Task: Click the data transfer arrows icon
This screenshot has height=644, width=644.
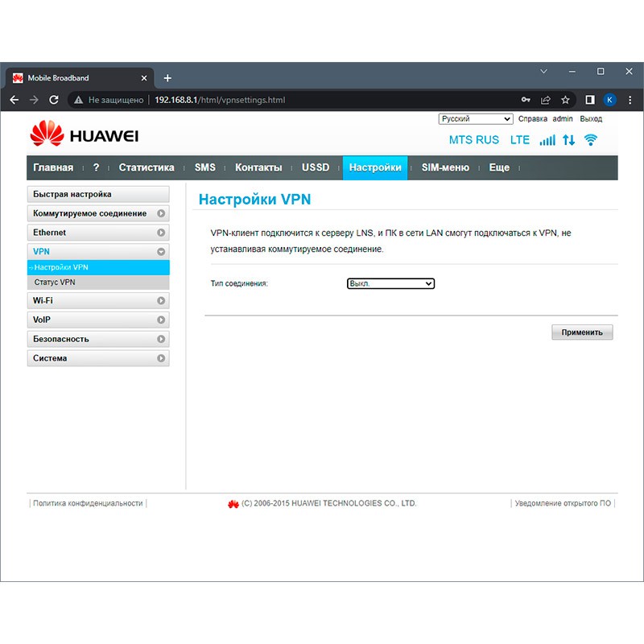Action: [569, 140]
